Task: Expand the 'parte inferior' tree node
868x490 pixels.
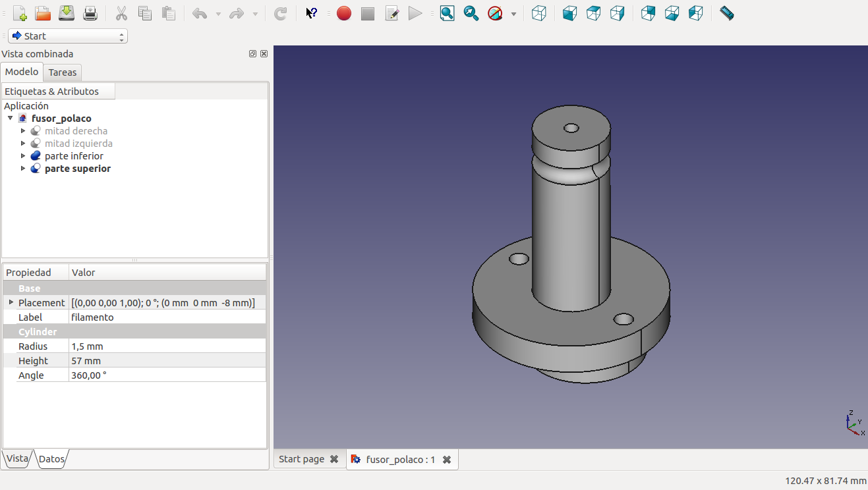Action: point(23,156)
